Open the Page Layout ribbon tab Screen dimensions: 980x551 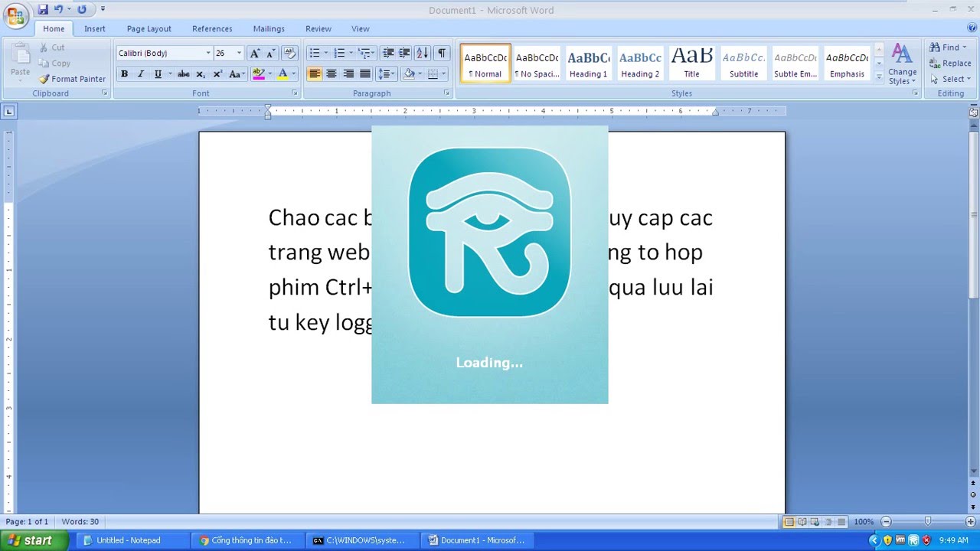(x=149, y=29)
